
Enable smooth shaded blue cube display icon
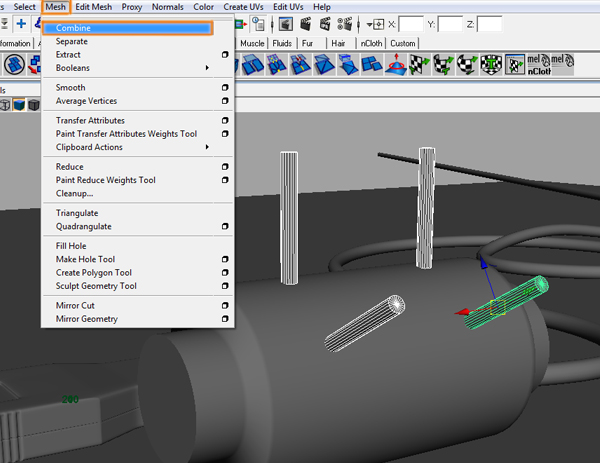[x=19, y=104]
